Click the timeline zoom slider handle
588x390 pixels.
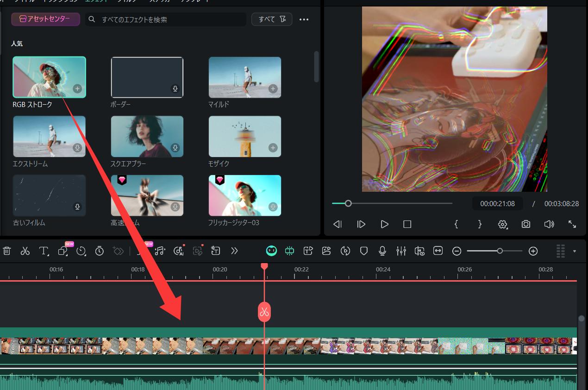click(x=500, y=251)
